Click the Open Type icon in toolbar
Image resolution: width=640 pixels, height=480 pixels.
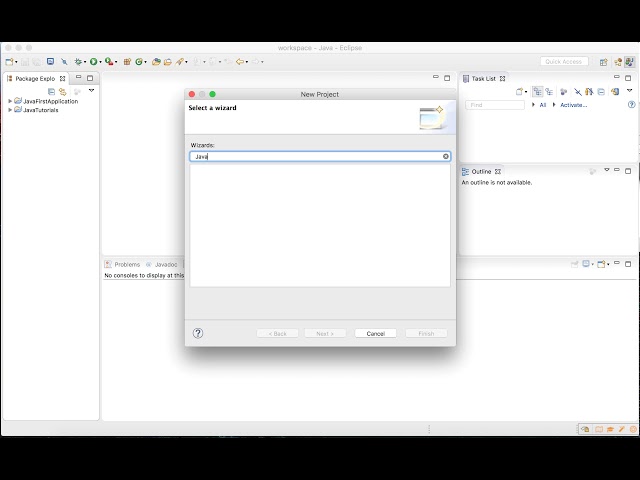tap(156, 62)
